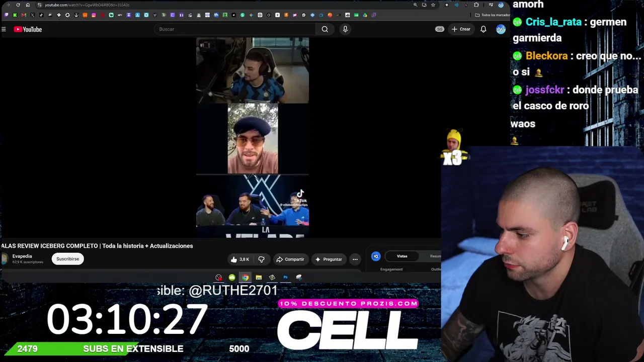644x362 pixels.
Task: Open the green Kick bookmark icon
Action: coord(15,15)
